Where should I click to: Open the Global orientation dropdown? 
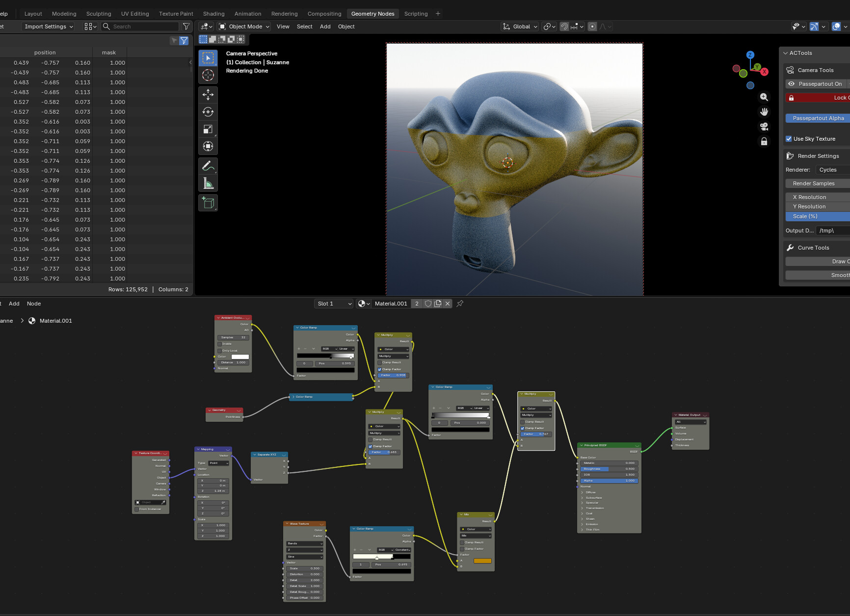pos(520,26)
